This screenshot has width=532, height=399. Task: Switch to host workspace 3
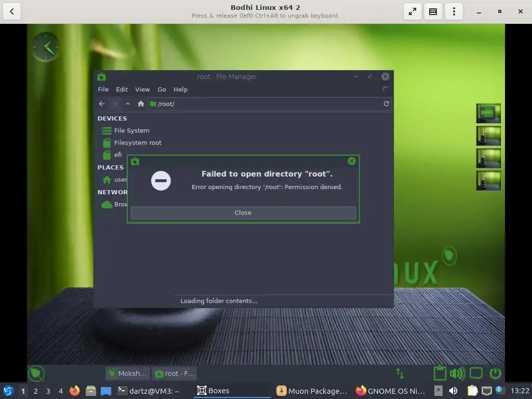pyautogui.click(x=48, y=391)
